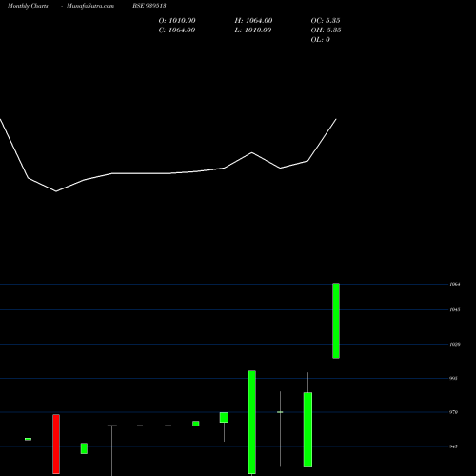Click the close value 'C: 1064.00'

click(x=177, y=30)
